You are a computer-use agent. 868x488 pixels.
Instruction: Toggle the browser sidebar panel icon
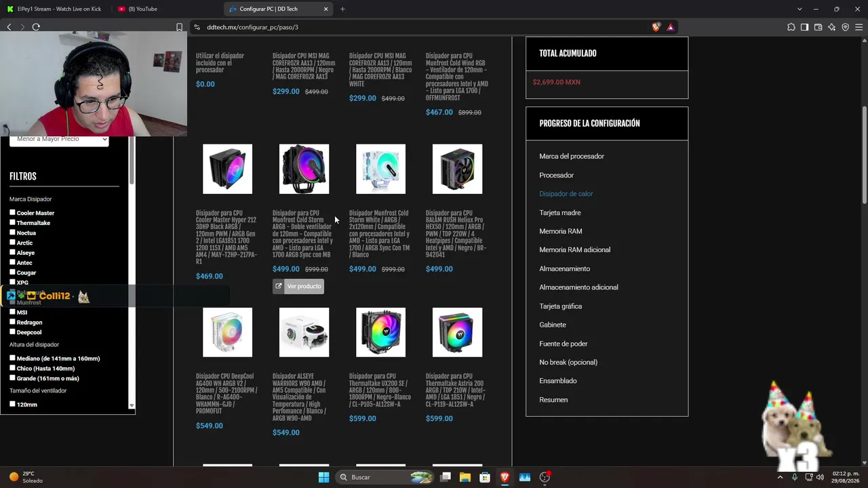[804, 27]
